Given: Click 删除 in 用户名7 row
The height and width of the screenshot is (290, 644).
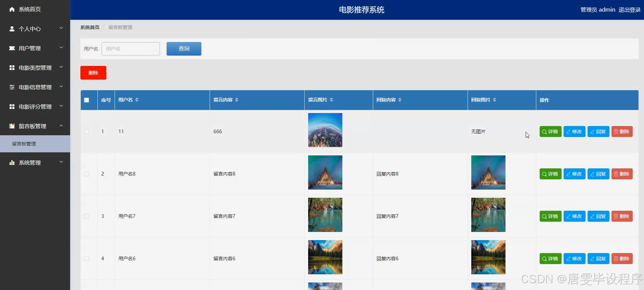Looking at the screenshot, I should (x=622, y=216).
